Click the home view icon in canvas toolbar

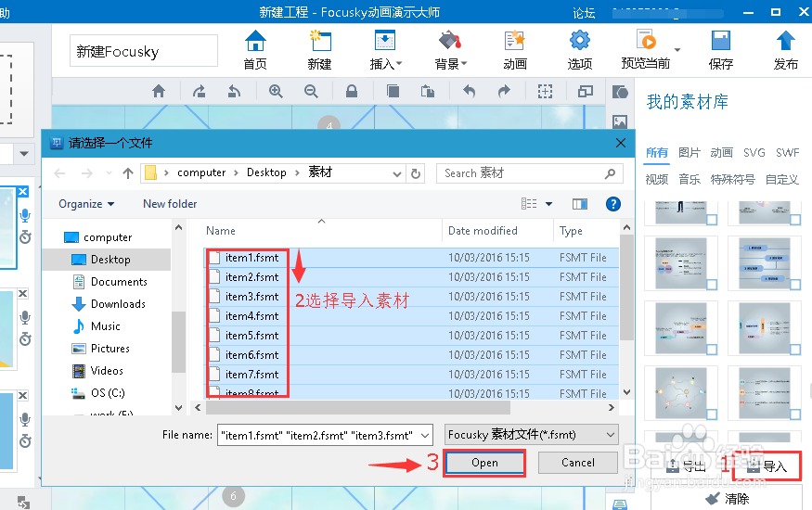point(159,92)
